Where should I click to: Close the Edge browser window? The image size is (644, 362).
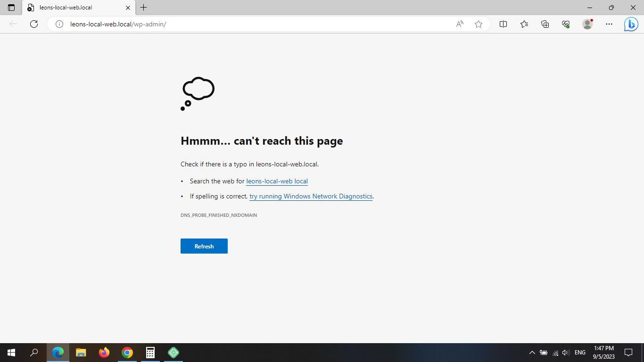(x=633, y=8)
